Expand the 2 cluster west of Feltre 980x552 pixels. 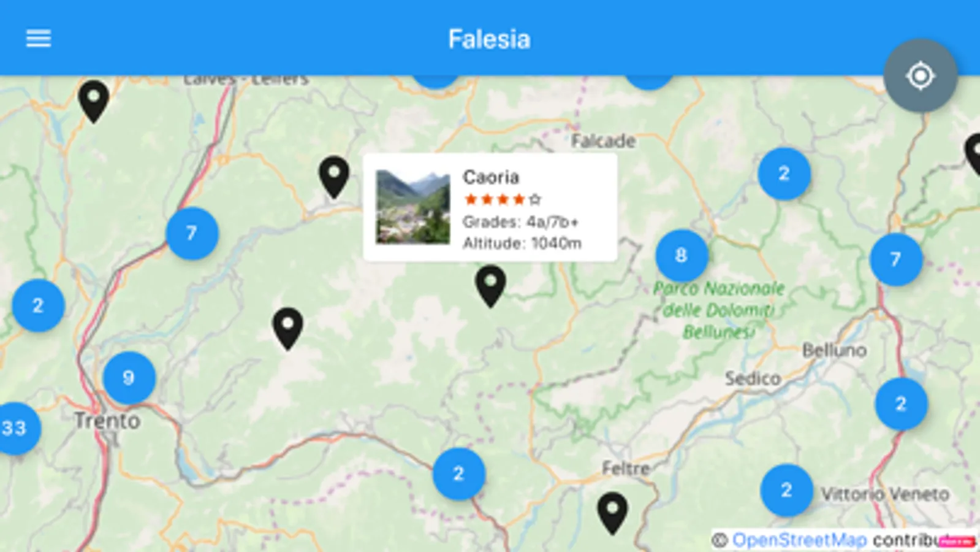tap(458, 473)
